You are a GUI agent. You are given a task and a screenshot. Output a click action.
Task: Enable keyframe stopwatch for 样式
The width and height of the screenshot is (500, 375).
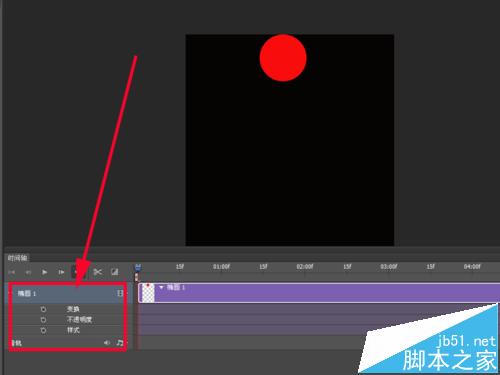click(x=43, y=330)
